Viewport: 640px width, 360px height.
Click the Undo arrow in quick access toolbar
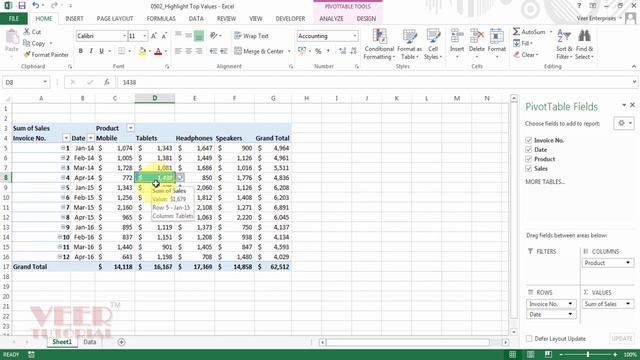[x=36, y=6]
